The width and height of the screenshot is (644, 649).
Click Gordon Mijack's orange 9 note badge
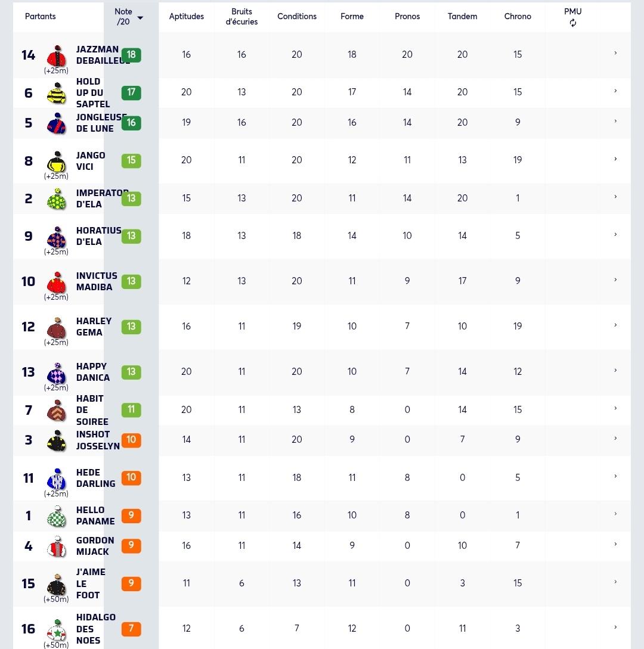coord(131,545)
